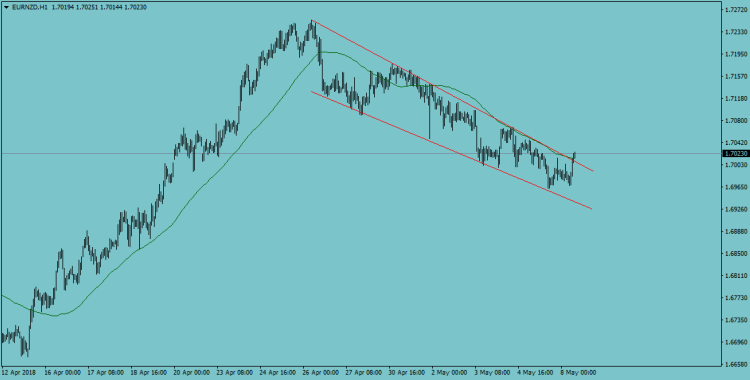Click the 1.71950 price scale label
This screenshot has width=750, height=380.
737,54
